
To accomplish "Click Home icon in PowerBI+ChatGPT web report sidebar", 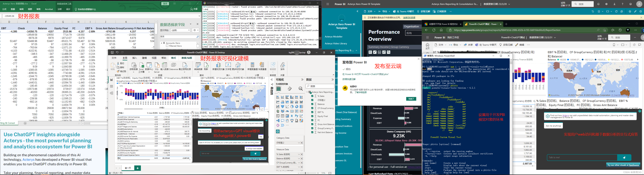I will point(427,46).
